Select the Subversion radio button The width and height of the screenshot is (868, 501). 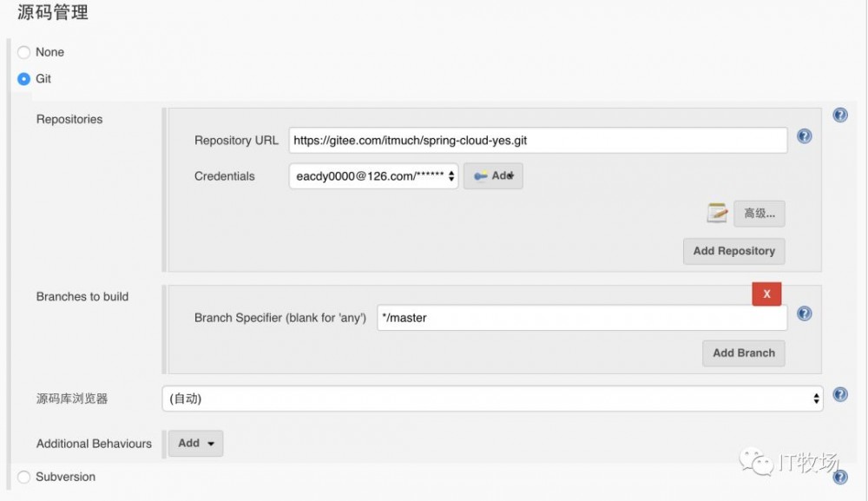click(24, 477)
